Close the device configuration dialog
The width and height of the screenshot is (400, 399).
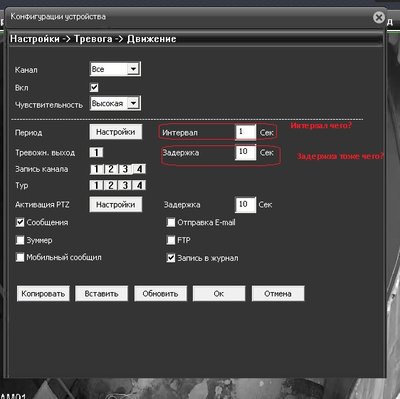(x=379, y=17)
